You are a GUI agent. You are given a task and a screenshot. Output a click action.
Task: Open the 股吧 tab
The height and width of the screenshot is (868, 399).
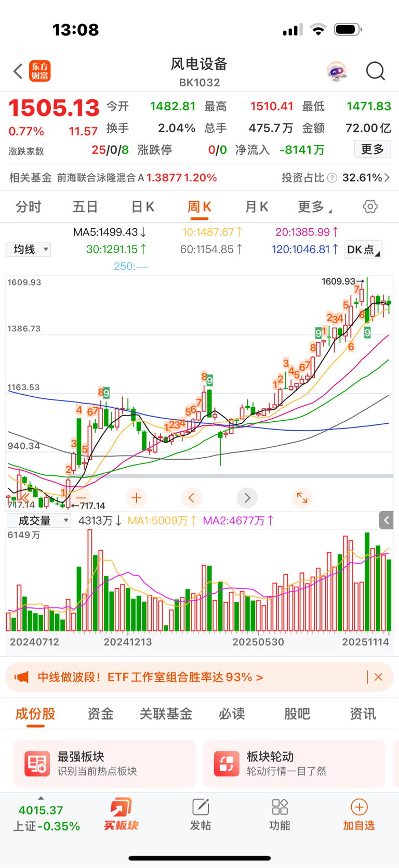click(x=297, y=714)
